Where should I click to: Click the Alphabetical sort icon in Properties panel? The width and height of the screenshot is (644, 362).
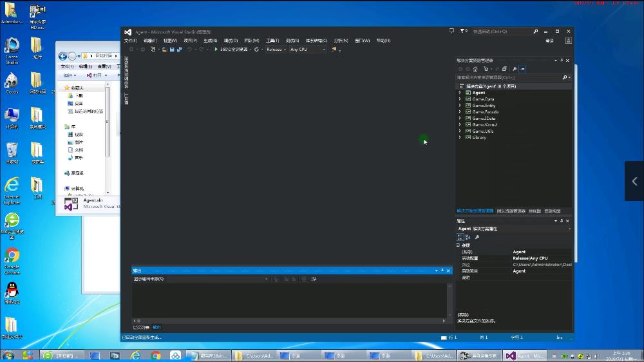coord(468,237)
